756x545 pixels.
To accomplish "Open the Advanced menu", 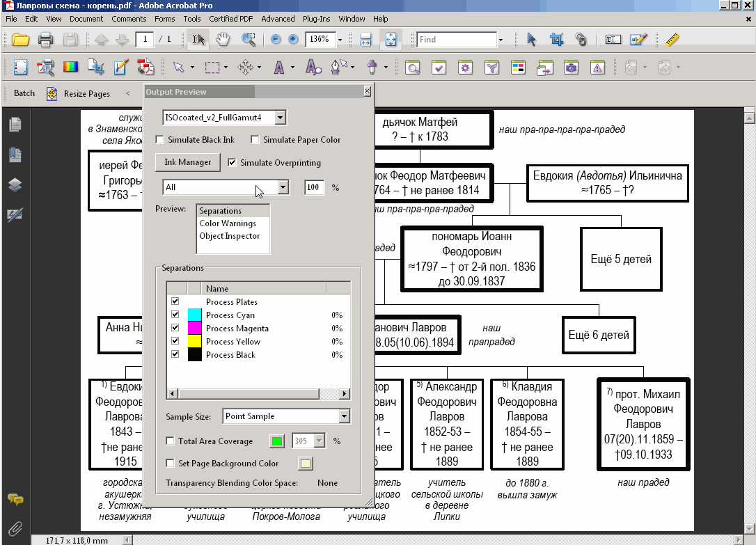I will click(278, 19).
